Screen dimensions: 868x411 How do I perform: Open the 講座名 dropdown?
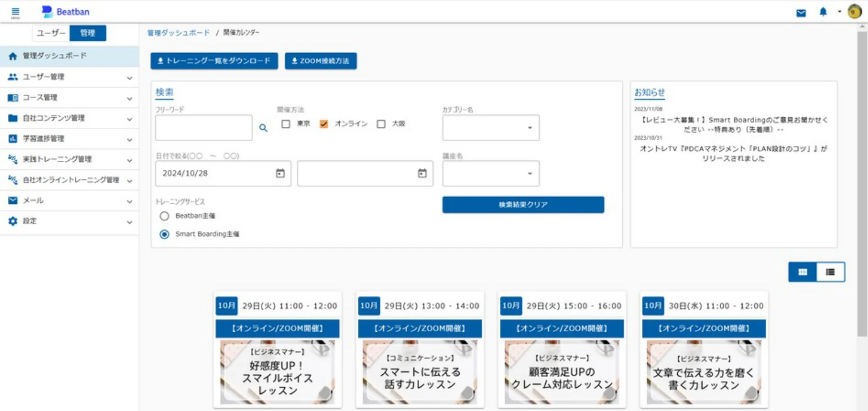pyautogui.click(x=491, y=173)
